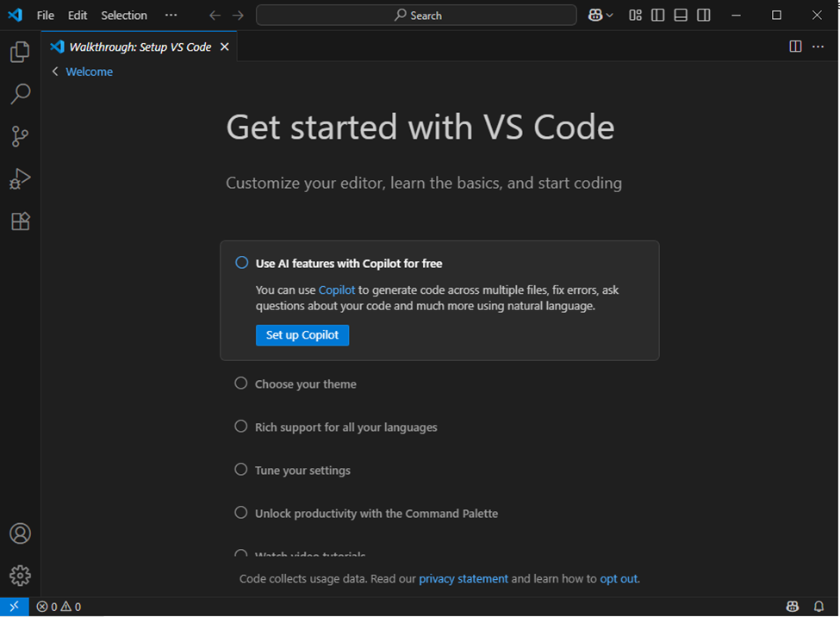The height and width of the screenshot is (617, 840).
Task: Click the Search command center box
Action: (416, 16)
